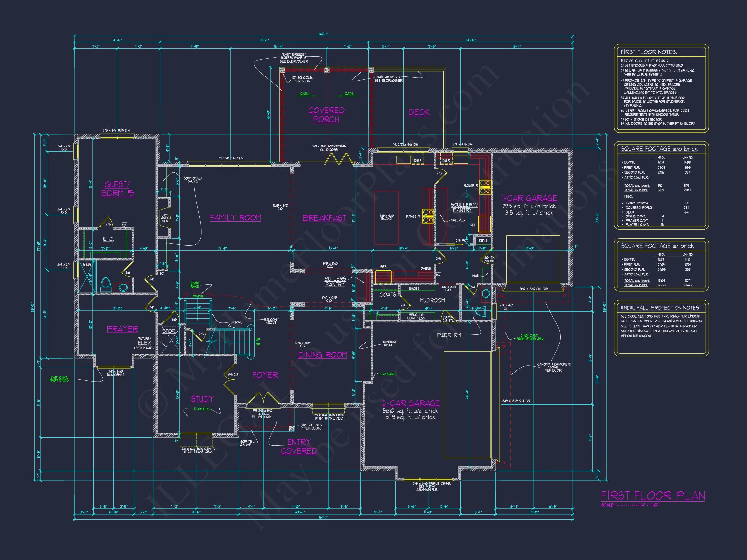Select the toilet symbol in guest bathroom

(x=105, y=284)
